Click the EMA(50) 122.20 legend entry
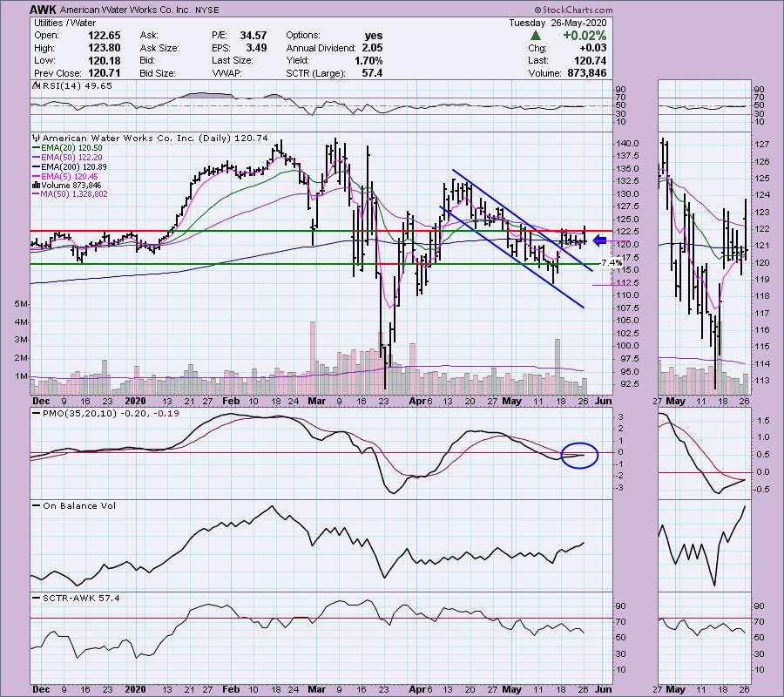 (67, 158)
